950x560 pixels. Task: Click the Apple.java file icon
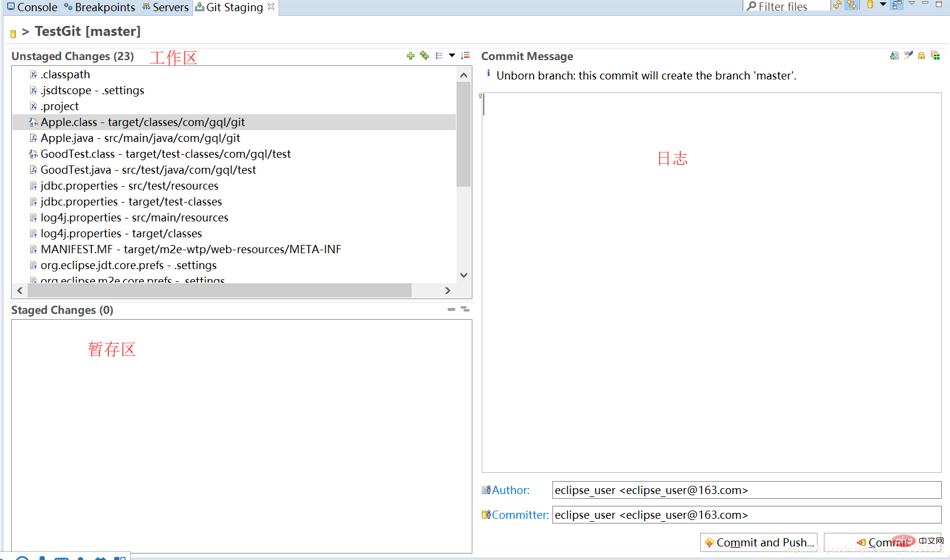(34, 138)
